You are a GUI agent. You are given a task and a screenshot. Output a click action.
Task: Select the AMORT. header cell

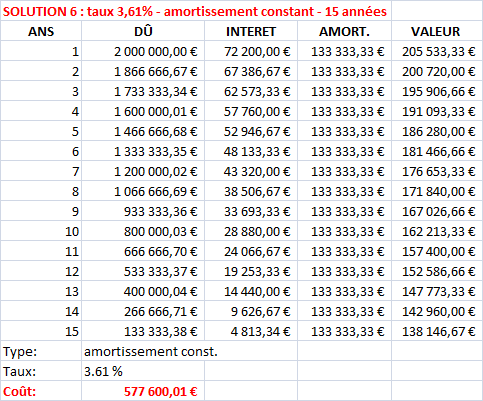(x=344, y=31)
